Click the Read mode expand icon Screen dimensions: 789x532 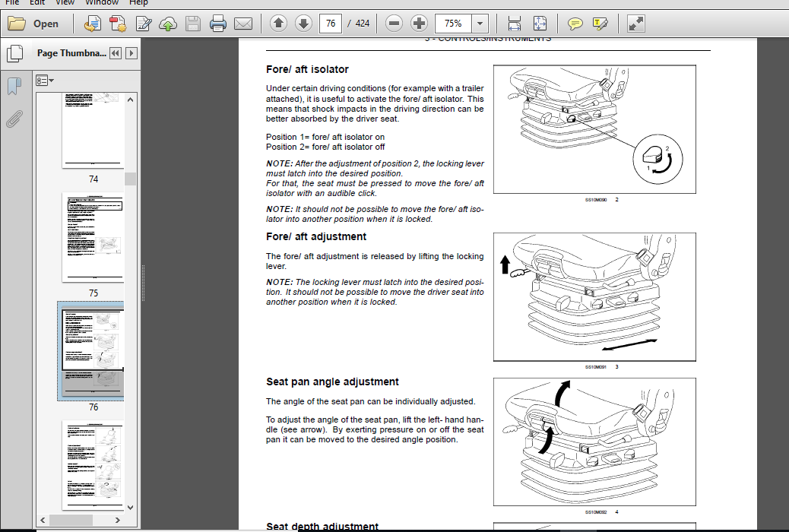(636, 24)
